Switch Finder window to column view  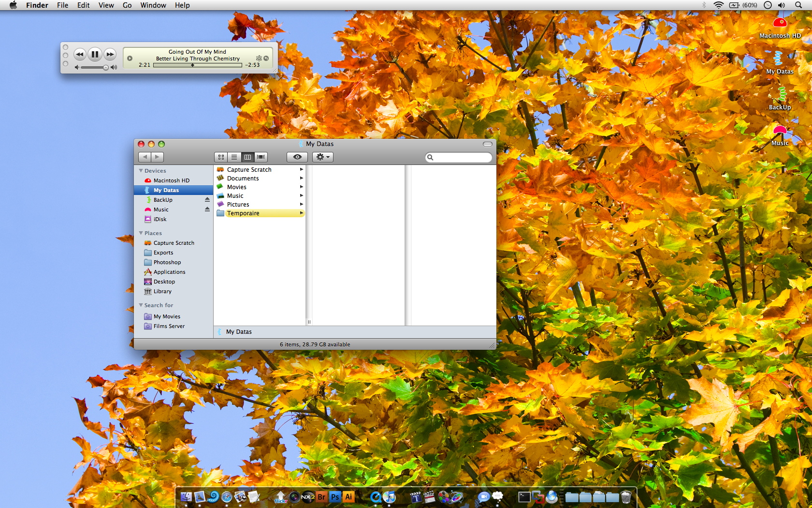click(247, 157)
